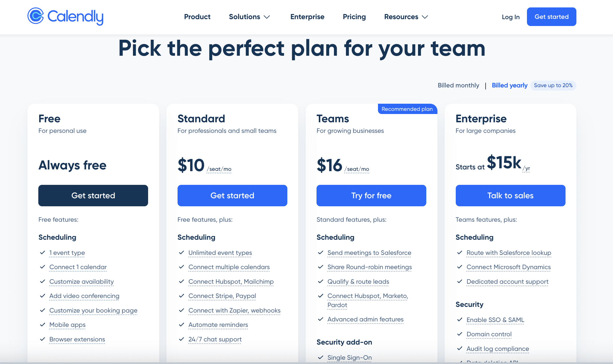Open the Product menu item
613x364 pixels.
197,17
